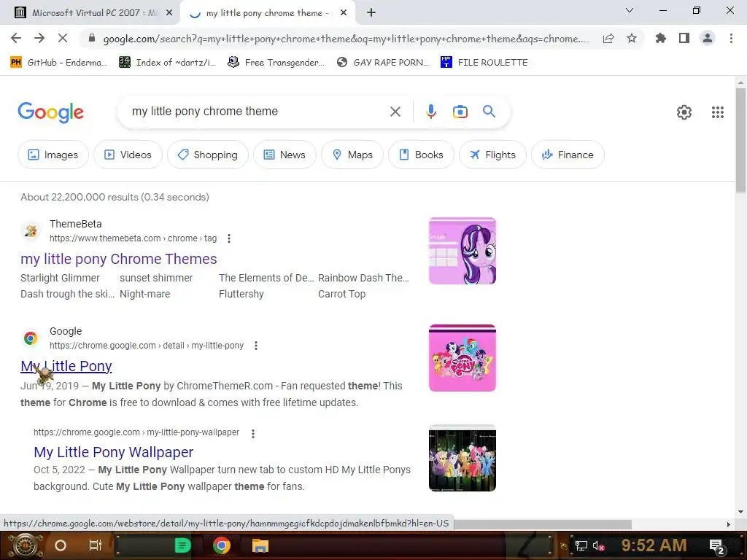
Task: Filter results by Finance
Action: point(568,155)
